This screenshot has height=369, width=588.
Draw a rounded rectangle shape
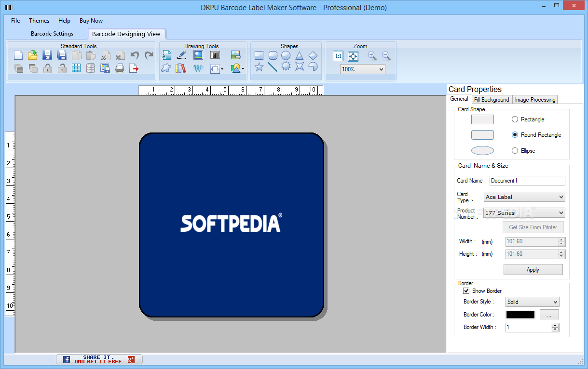[273, 55]
